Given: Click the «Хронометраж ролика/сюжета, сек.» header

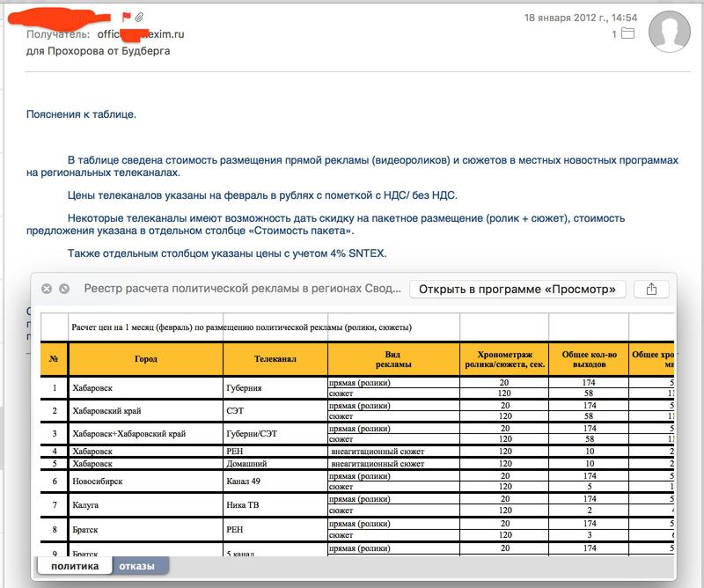Looking at the screenshot, I should (504, 359).
